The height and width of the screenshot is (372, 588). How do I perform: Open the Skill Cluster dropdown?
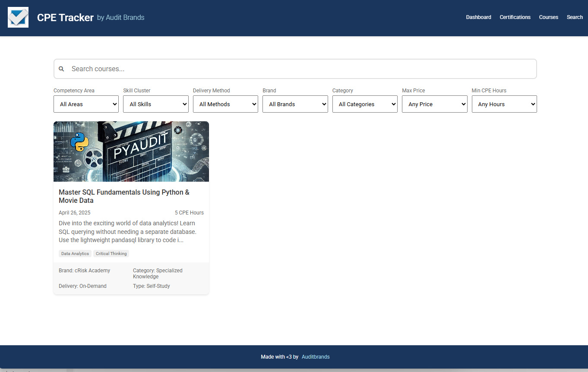(x=156, y=104)
